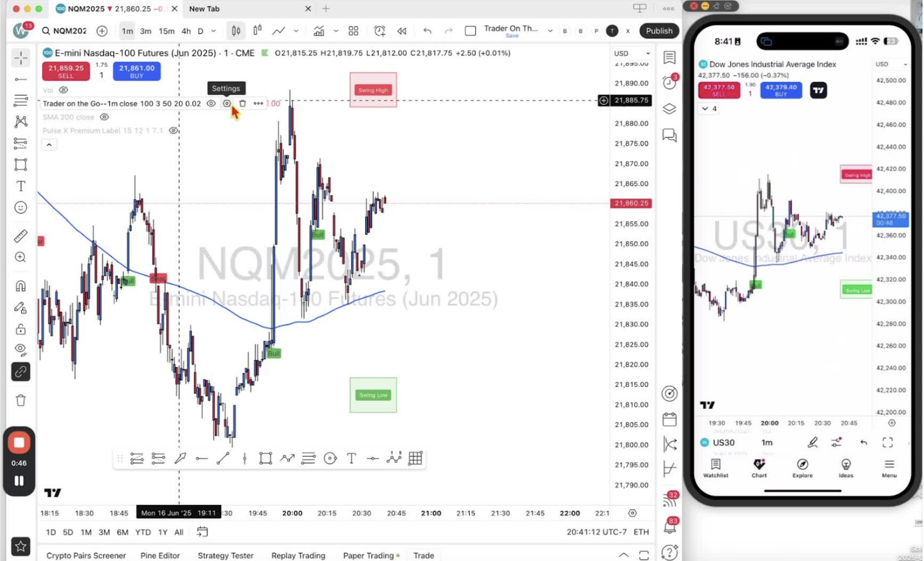The height and width of the screenshot is (561, 924).
Task: Click the red SELL 21,859.25 button
Action: [x=66, y=71]
